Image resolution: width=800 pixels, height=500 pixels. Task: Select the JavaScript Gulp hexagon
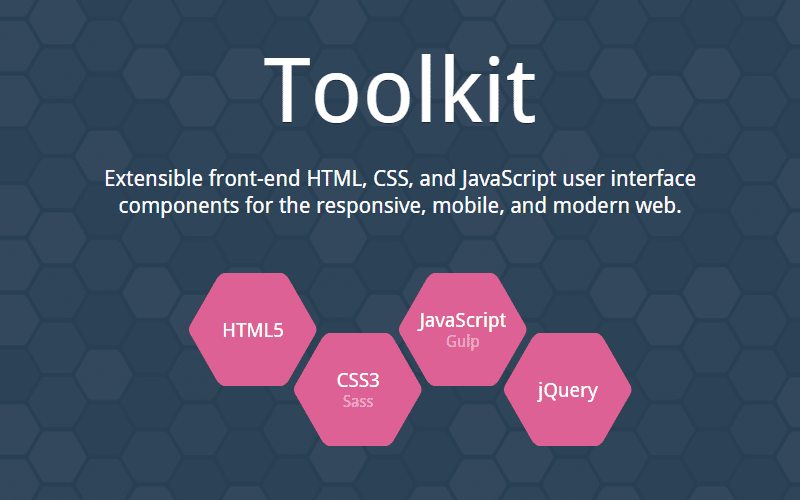pyautogui.click(x=462, y=330)
